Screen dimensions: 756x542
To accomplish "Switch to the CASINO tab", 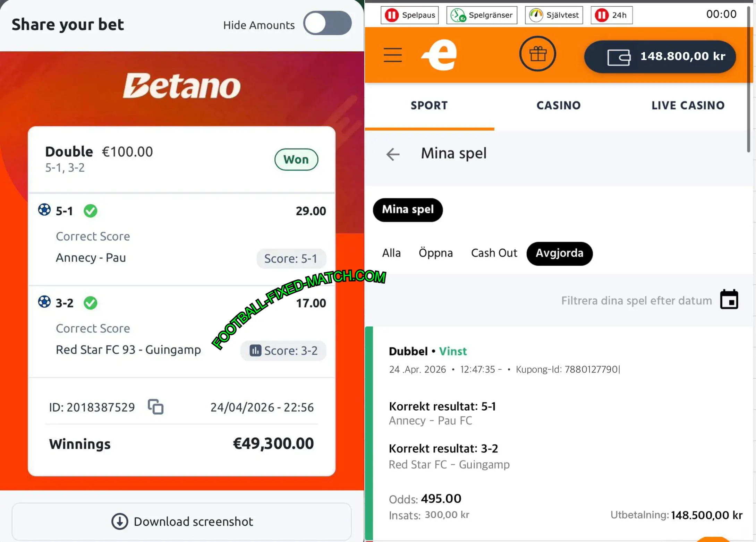I will tap(558, 105).
